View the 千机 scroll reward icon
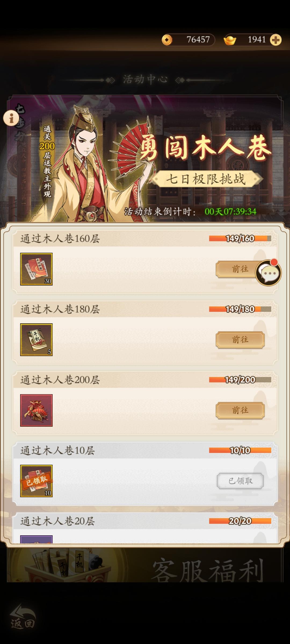 point(36,339)
